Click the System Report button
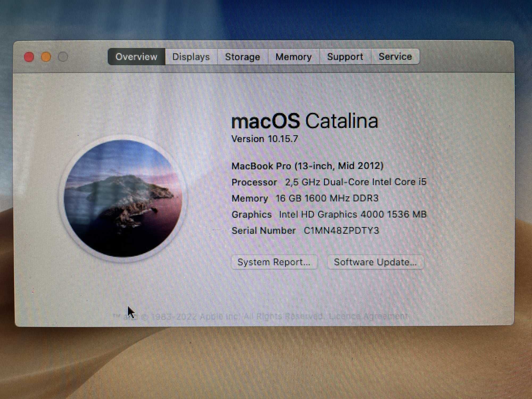 [274, 262]
